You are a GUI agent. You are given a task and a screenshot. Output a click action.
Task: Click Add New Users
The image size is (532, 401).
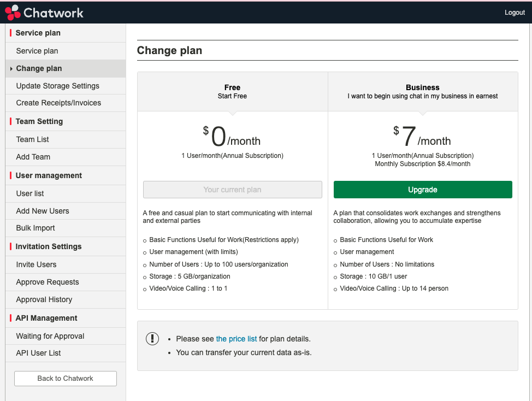point(43,211)
